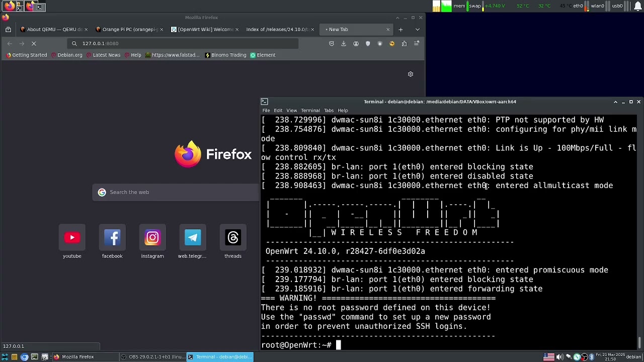Viewport: 644px width, 362px height.
Task: Open Firefox tab overview (list all tabs) icon
Action: [8, 30]
